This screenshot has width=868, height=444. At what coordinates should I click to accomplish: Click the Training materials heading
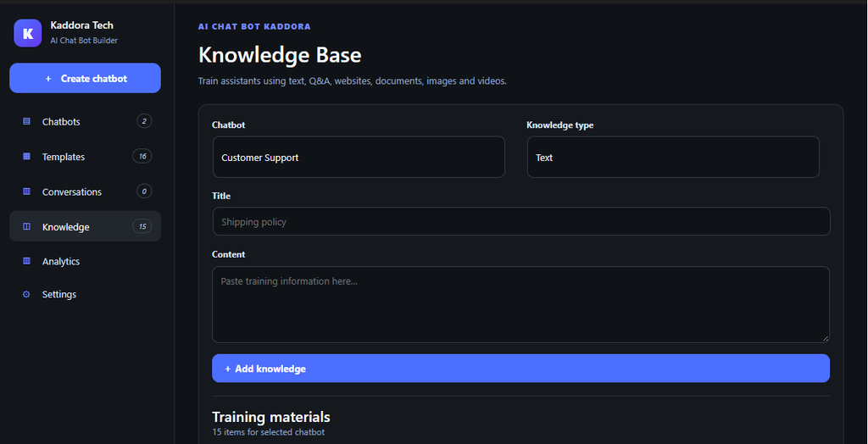[271, 416]
